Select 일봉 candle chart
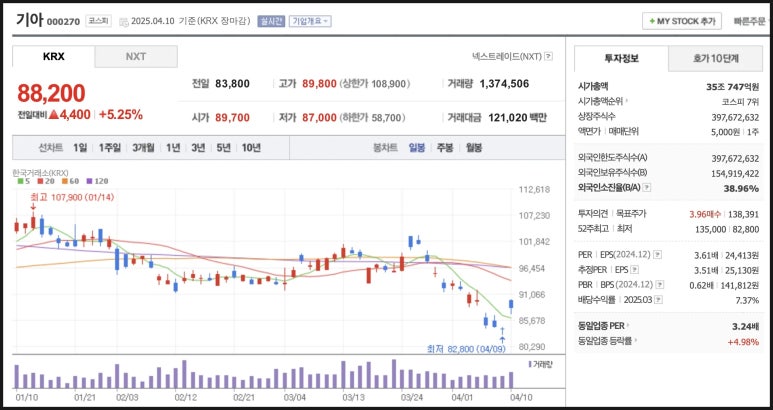This screenshot has width=773, height=410. click(x=417, y=147)
